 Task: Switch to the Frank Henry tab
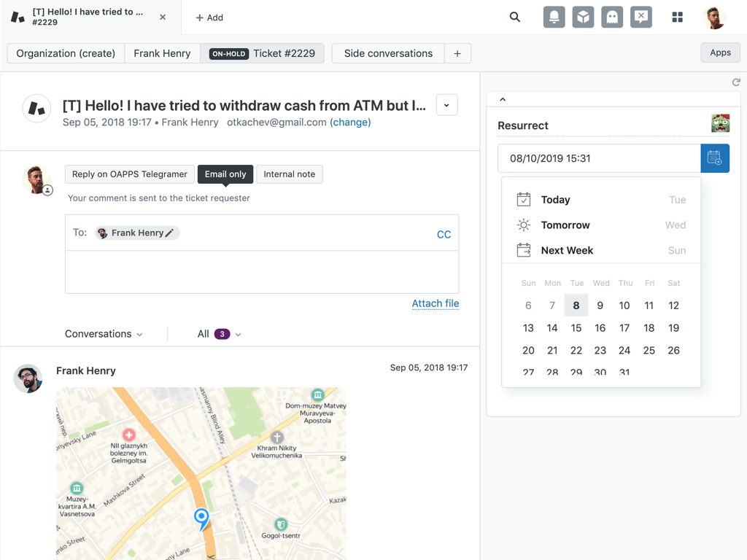pos(162,53)
